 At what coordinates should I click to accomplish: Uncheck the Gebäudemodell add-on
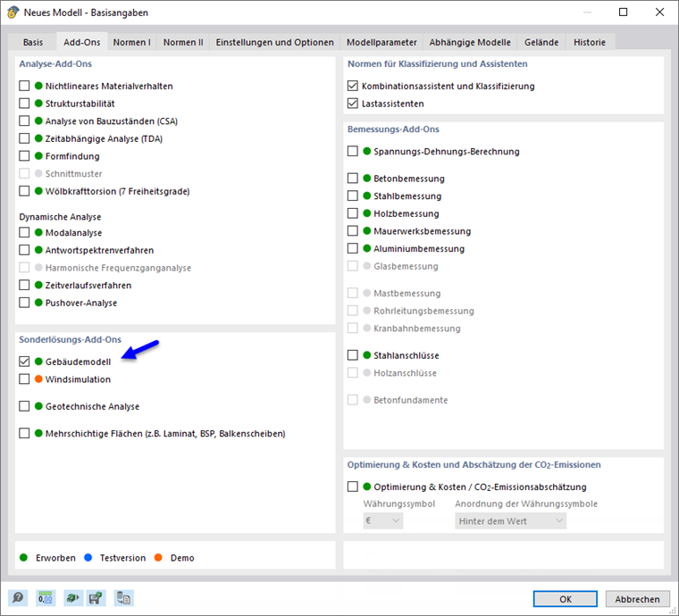coord(24,362)
